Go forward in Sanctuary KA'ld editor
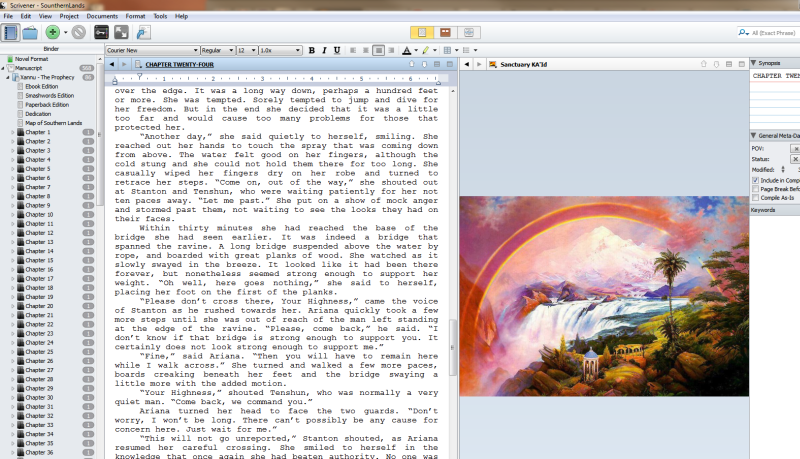The width and height of the screenshot is (800, 459). click(x=479, y=64)
